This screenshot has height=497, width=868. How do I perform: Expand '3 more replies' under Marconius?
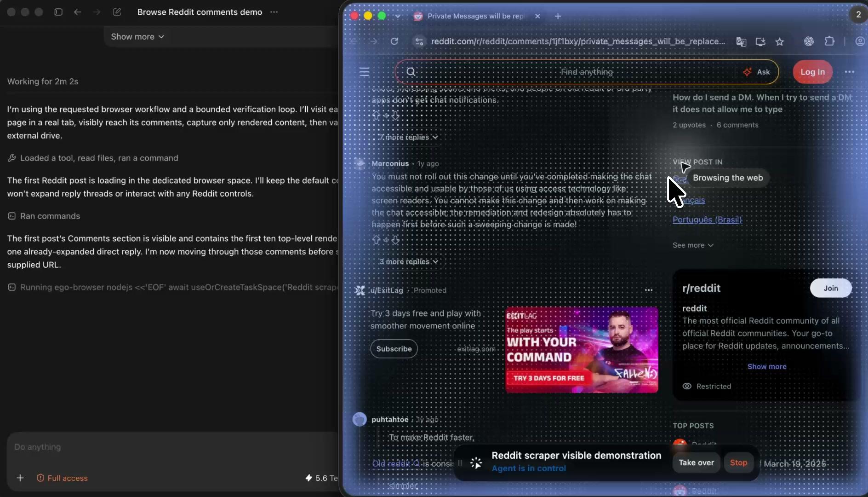tap(408, 261)
